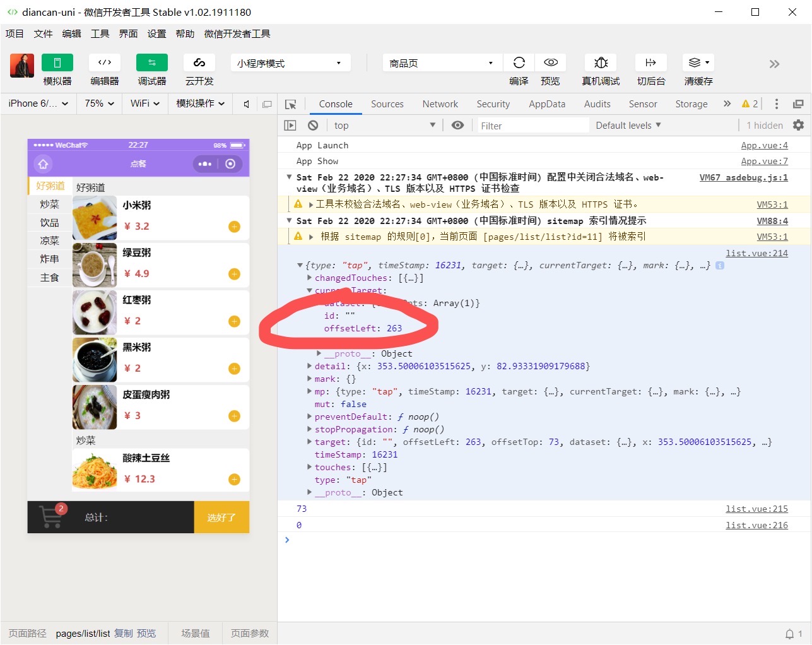Open Default levels dropdown
The image size is (812, 645).
pos(628,126)
